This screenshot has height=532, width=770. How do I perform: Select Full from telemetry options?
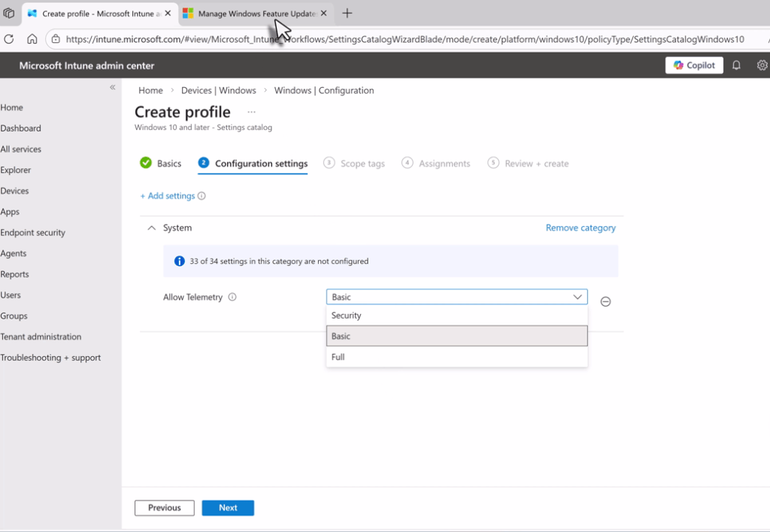tap(456, 357)
